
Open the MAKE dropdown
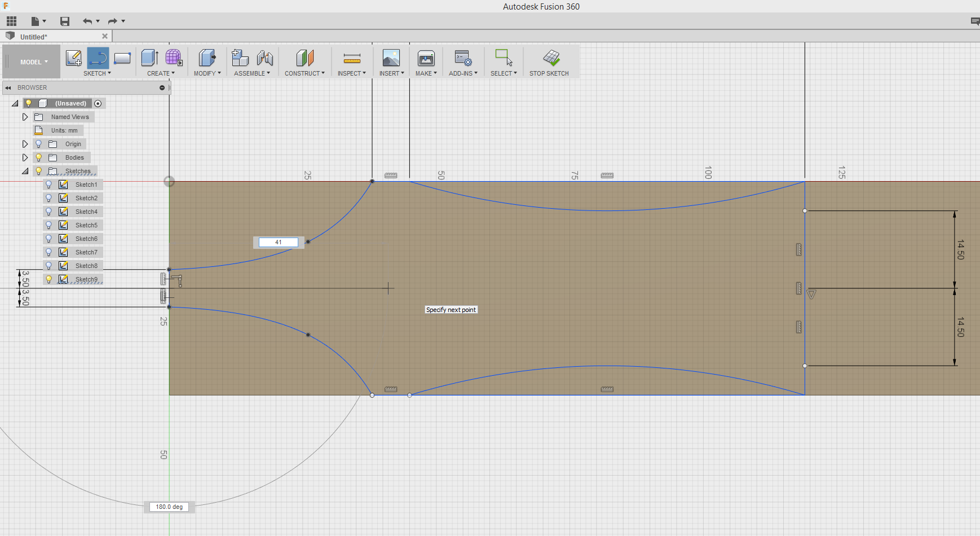coord(426,73)
